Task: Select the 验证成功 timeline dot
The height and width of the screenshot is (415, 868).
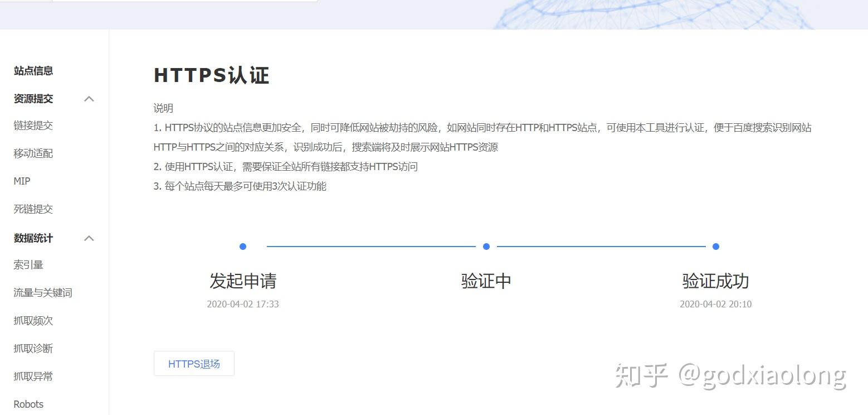Action: (715, 246)
